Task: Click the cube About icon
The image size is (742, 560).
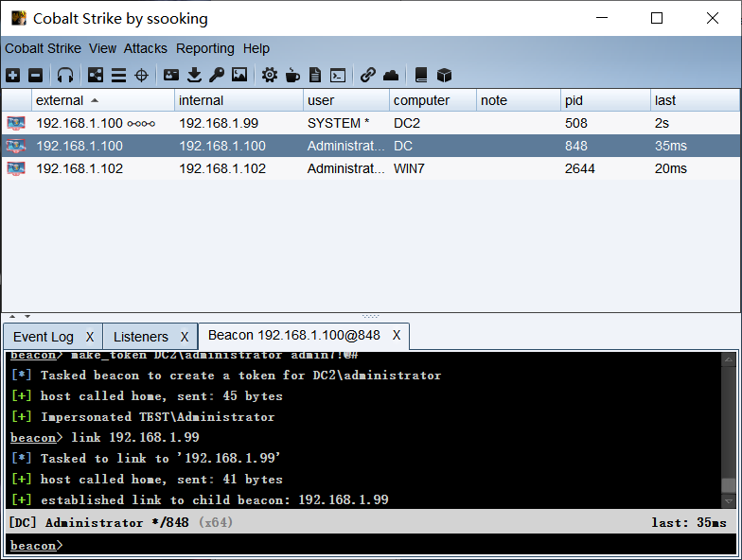Action: (x=445, y=75)
